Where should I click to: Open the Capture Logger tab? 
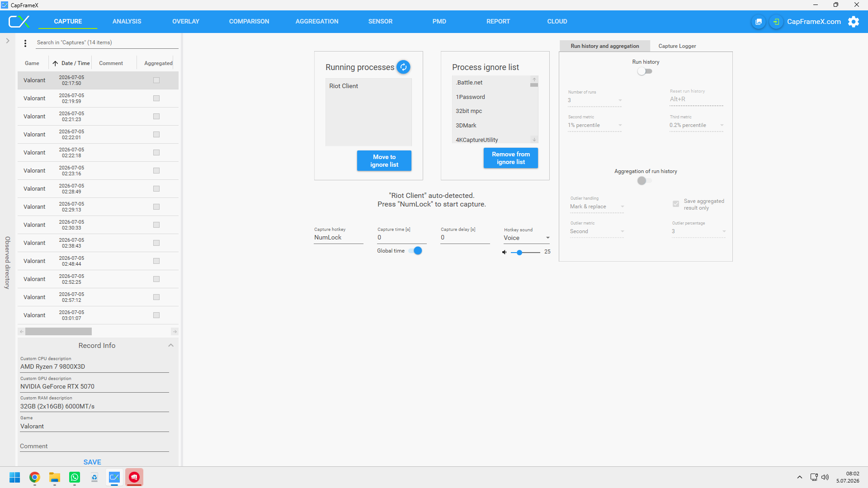coord(677,46)
